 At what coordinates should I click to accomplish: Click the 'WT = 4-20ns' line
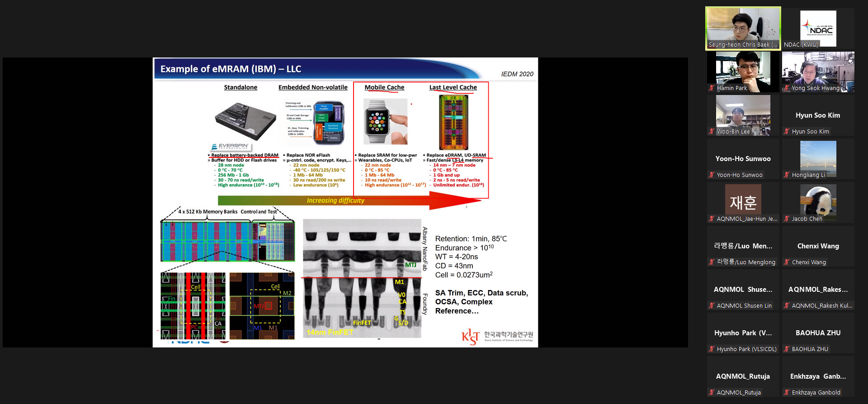click(x=457, y=257)
